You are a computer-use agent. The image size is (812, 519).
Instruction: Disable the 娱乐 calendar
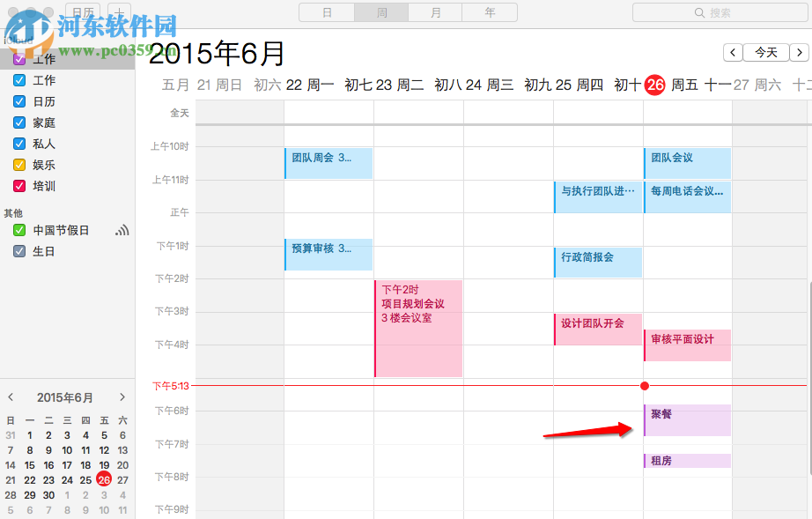click(19, 165)
